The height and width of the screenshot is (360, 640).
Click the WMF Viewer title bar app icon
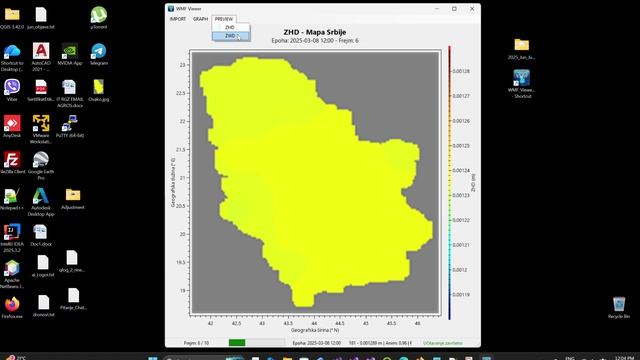tap(171, 8)
